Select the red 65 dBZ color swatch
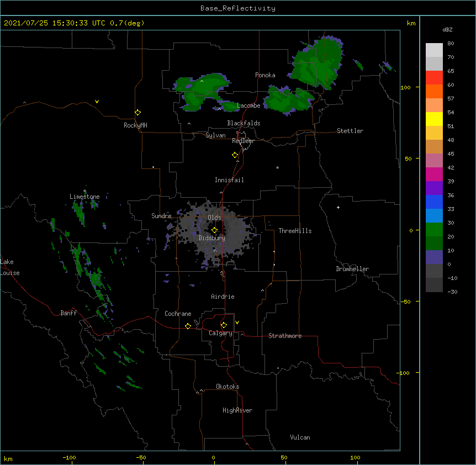This screenshot has width=476, height=465. coord(434,77)
